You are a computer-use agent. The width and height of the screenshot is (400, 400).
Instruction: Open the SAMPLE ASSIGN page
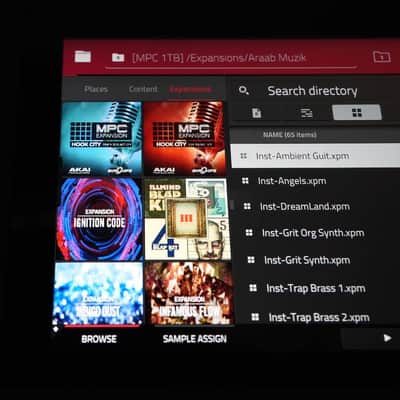pyautogui.click(x=195, y=339)
